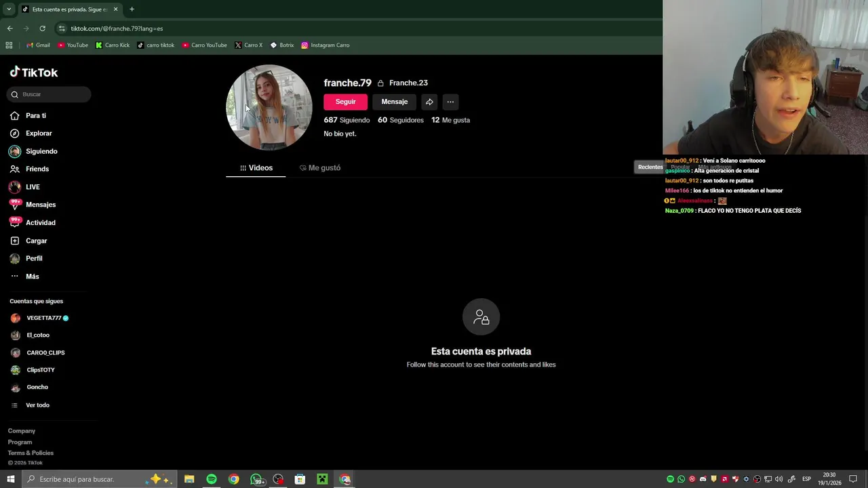Viewport: 868px width, 488px height.
Task: Open the three-dot more options button
Action: coord(450,102)
